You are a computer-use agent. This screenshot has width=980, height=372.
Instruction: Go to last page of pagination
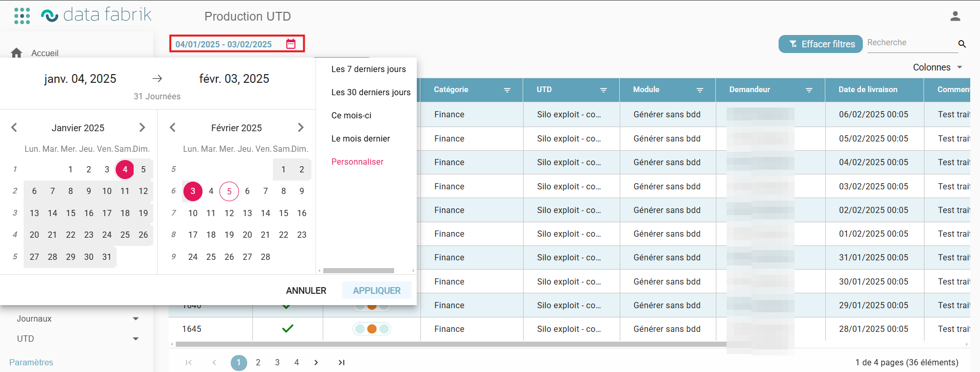(x=341, y=362)
